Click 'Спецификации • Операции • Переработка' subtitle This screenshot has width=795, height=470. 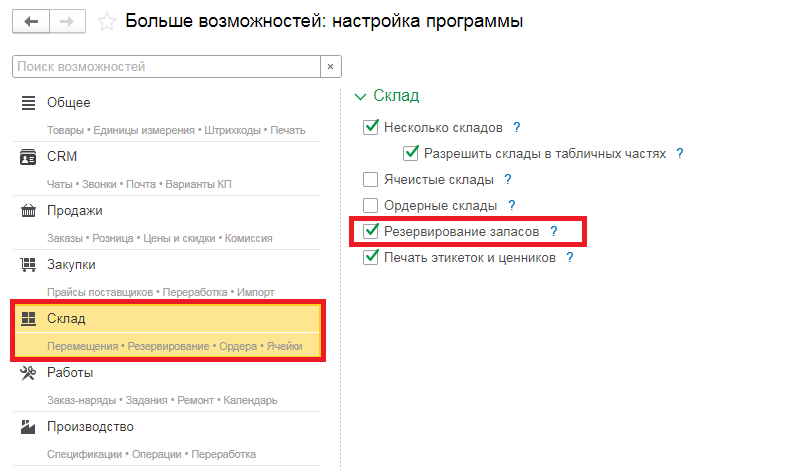pyautogui.click(x=151, y=454)
